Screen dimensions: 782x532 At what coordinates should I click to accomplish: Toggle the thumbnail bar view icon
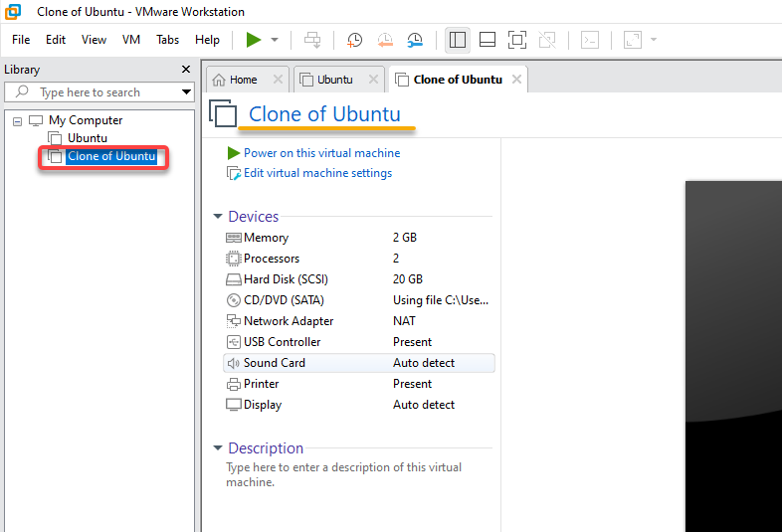[x=488, y=40]
